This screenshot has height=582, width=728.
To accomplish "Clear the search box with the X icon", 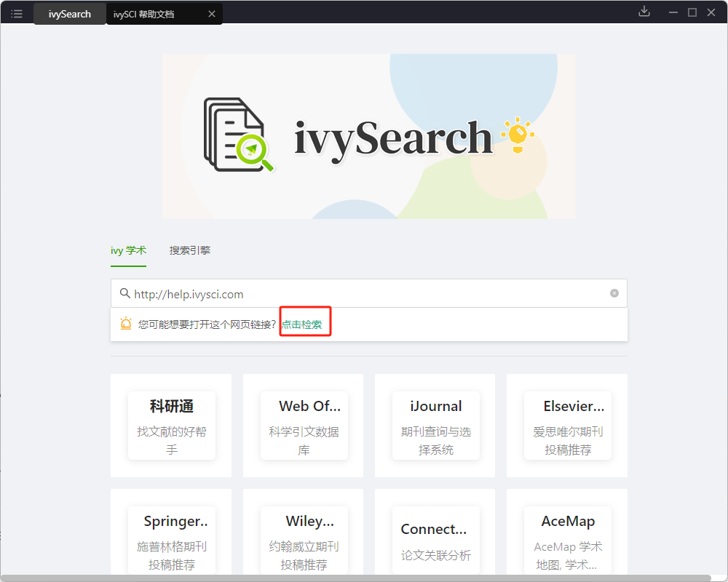I will point(614,293).
